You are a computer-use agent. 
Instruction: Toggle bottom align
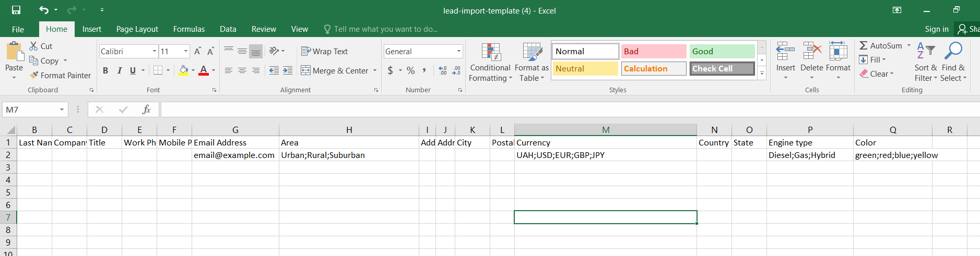coord(256,51)
